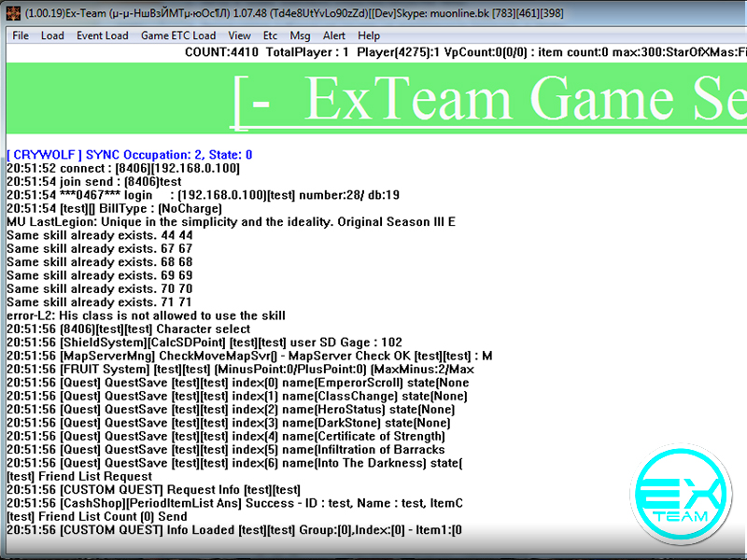Open the Game ETC Load menu
Screen dimensions: 747x560
coord(178,35)
